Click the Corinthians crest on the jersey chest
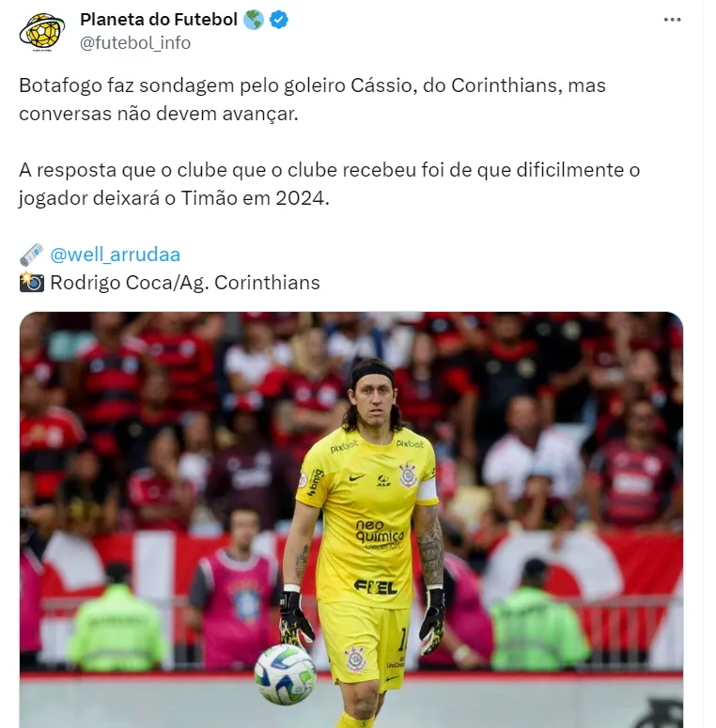 pos(408,475)
